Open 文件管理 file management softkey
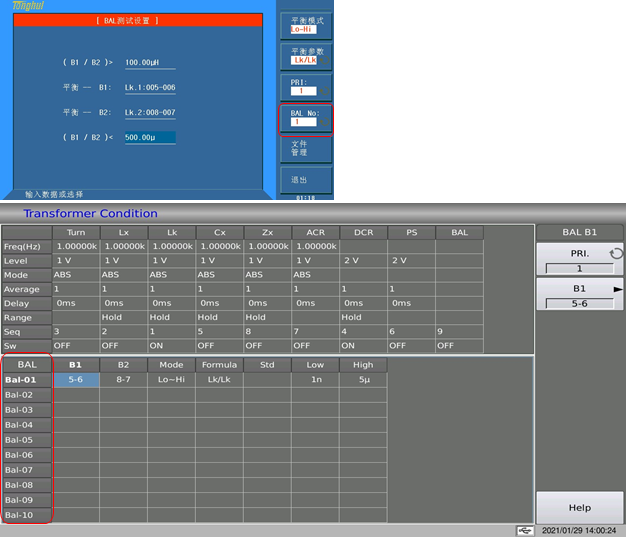The image size is (626, 537). tap(305, 149)
